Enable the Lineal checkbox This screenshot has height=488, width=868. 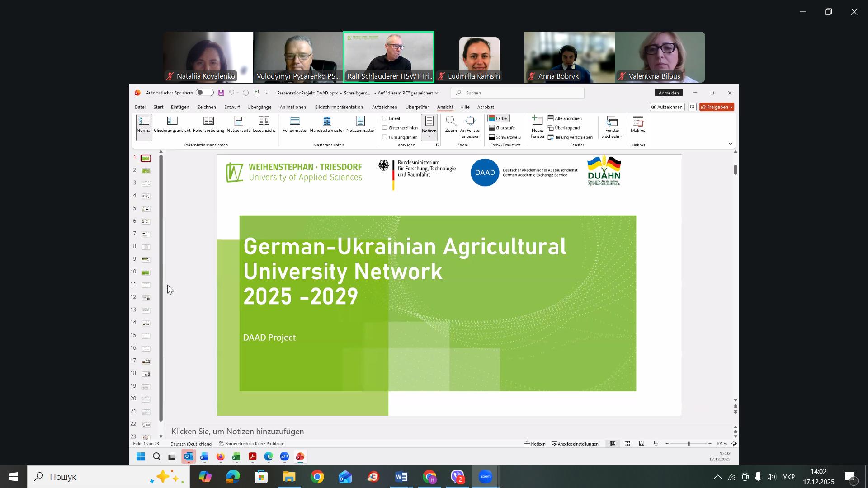coord(385,118)
